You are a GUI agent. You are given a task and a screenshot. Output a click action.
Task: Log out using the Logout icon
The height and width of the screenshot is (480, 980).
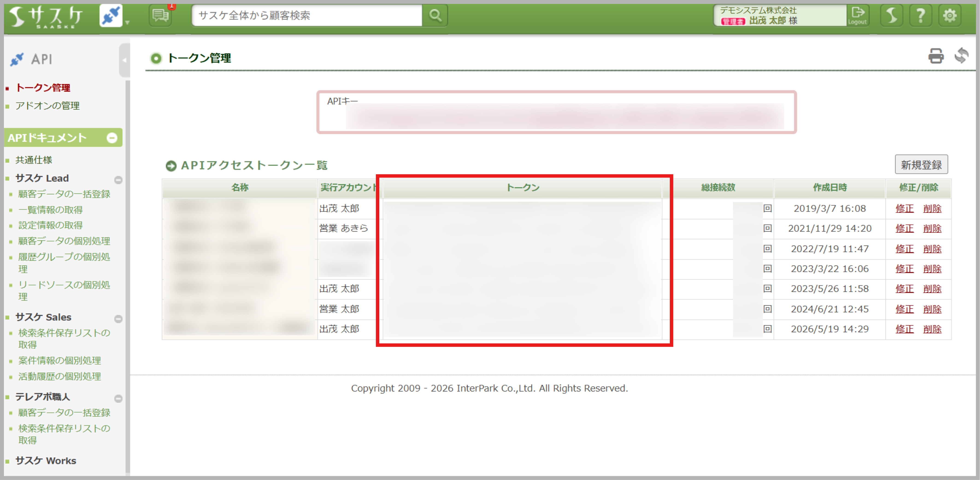tap(857, 16)
